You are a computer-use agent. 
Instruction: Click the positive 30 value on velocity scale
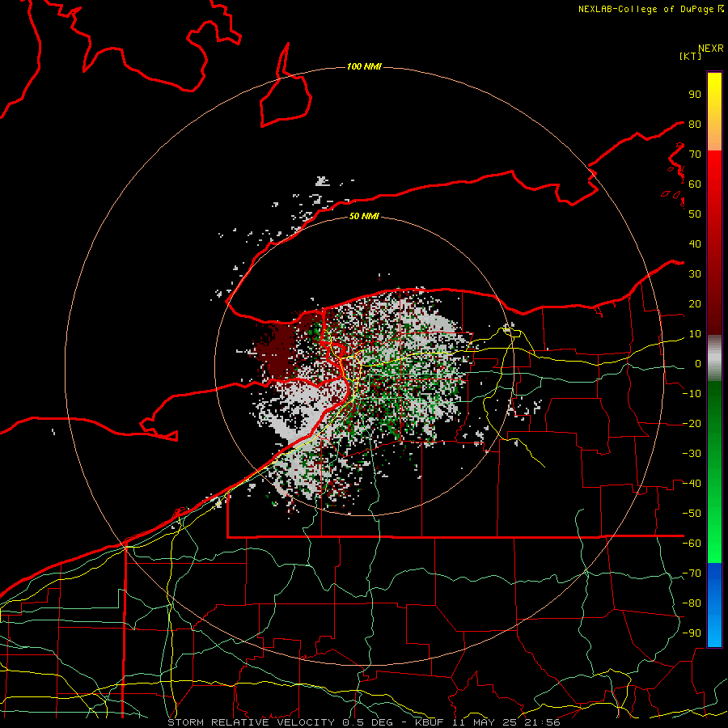(x=695, y=274)
